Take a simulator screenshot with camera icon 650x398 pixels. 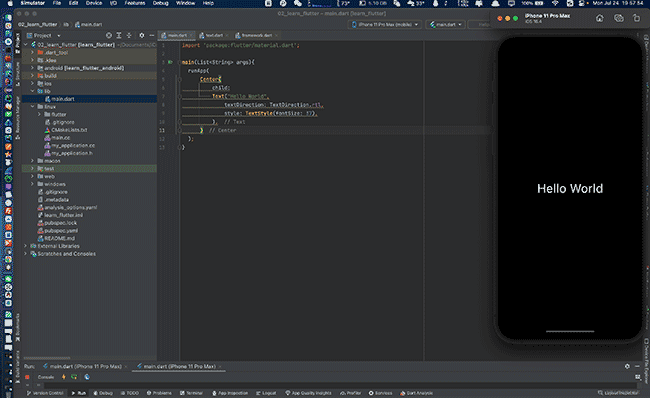click(x=618, y=18)
